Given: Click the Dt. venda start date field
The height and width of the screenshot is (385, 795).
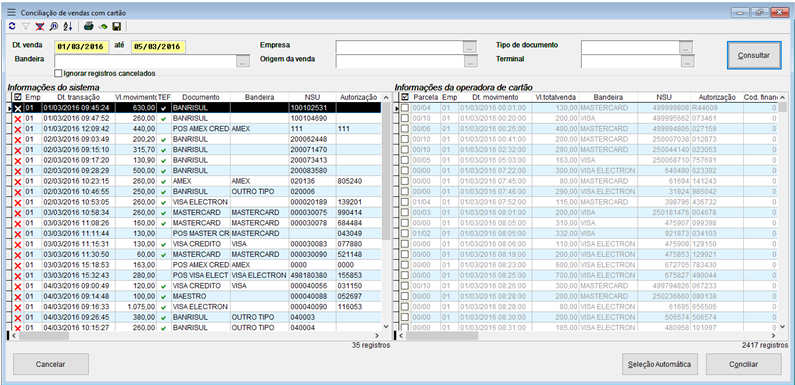Looking at the screenshot, I should 81,47.
